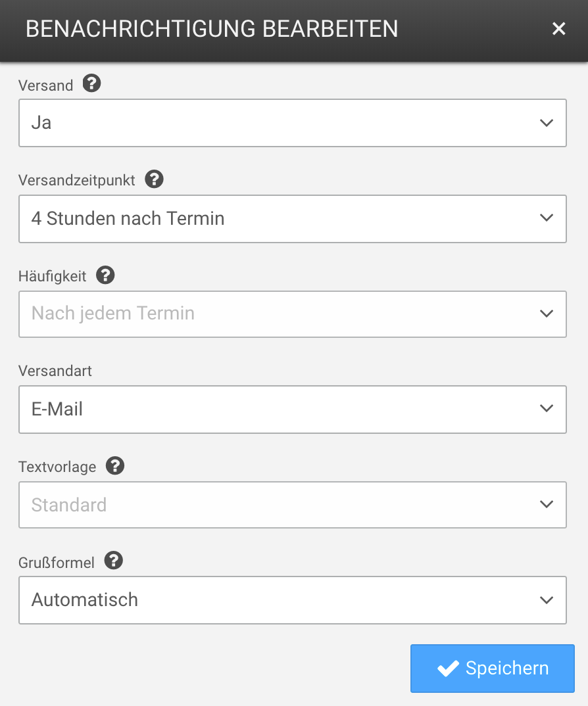Click help icon next to Grußformel
Viewport: 588px width, 706px height.
point(114,561)
